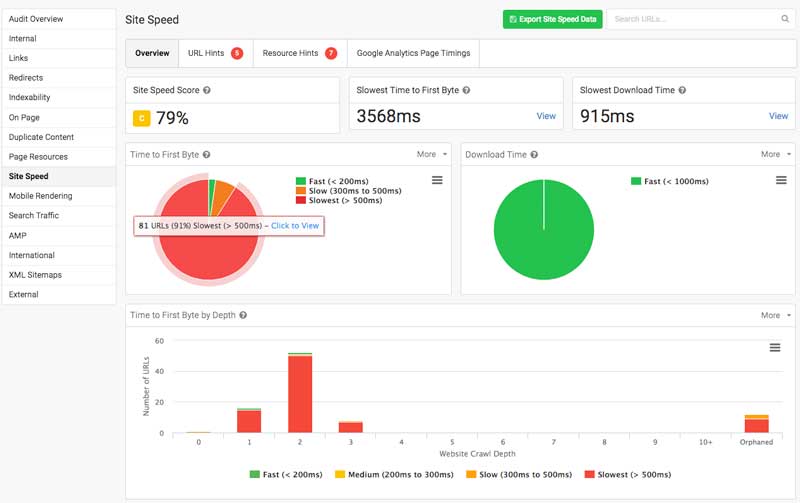The height and width of the screenshot is (503, 800).
Task: Click Export Site Speed Data button
Action: tap(553, 19)
